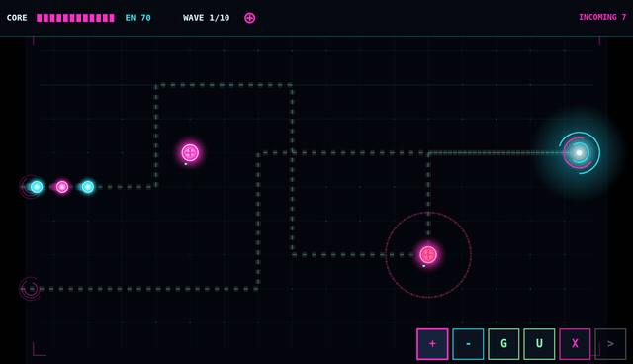Viewport: 633px width, 364px height.
Task: Click the glowing core on the right
Action: tap(580, 152)
